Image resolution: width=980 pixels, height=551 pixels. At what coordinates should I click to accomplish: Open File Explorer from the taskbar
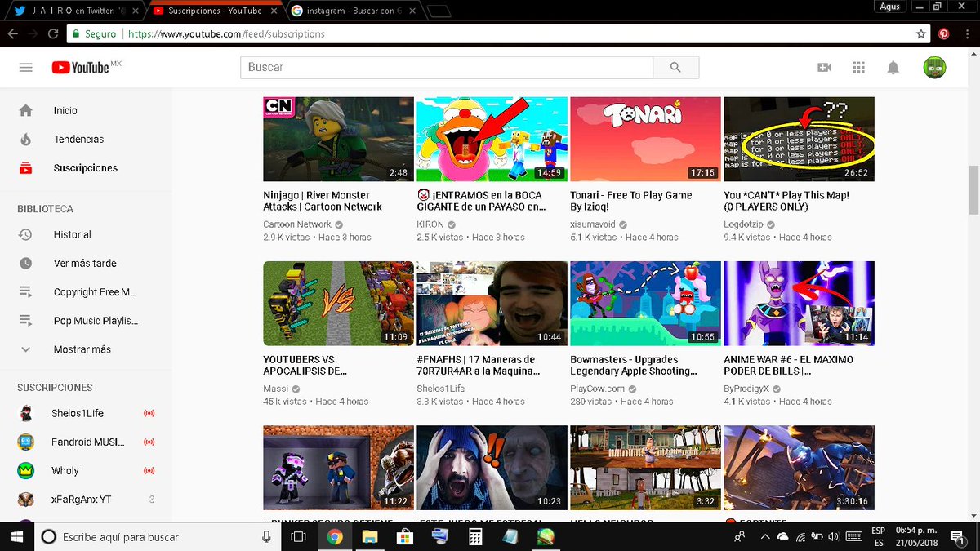click(370, 536)
